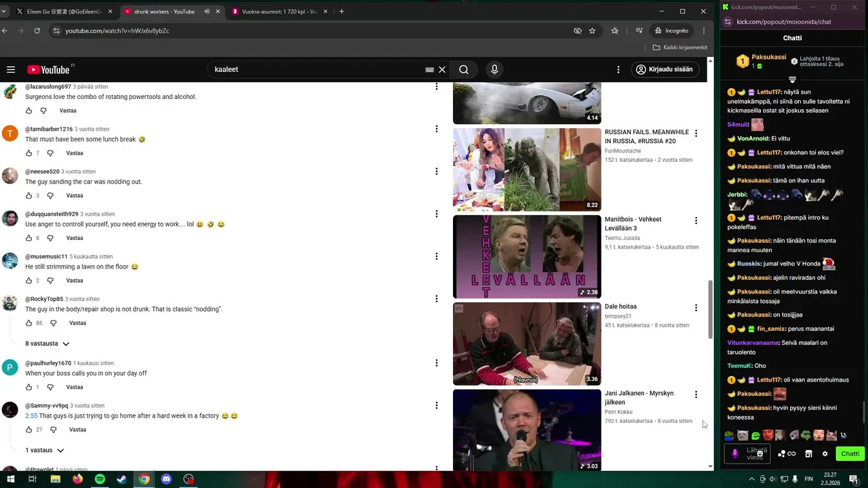
Task: Dislike the comment by @tamibarber1216
Action: (50, 153)
